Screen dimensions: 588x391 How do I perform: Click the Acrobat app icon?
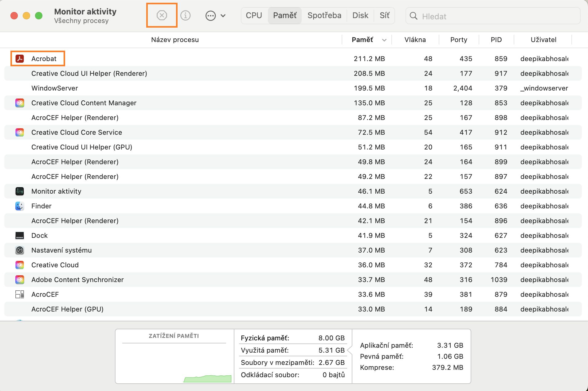tap(20, 59)
